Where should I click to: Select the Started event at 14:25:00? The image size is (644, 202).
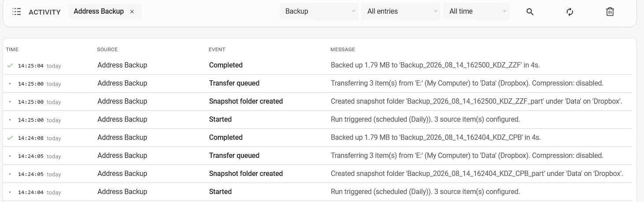221,120
